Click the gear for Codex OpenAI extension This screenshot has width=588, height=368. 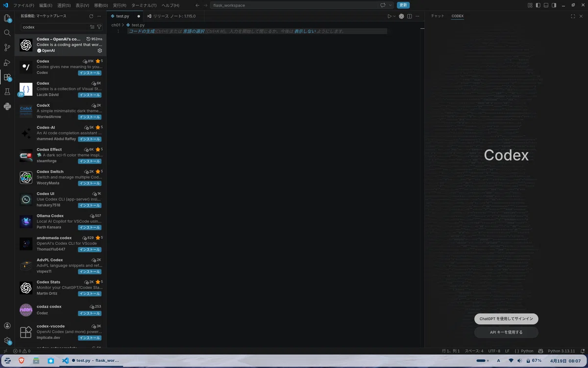100,51
